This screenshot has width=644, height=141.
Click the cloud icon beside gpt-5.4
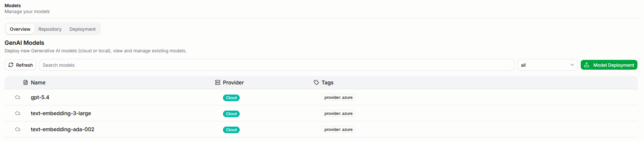[x=18, y=97]
